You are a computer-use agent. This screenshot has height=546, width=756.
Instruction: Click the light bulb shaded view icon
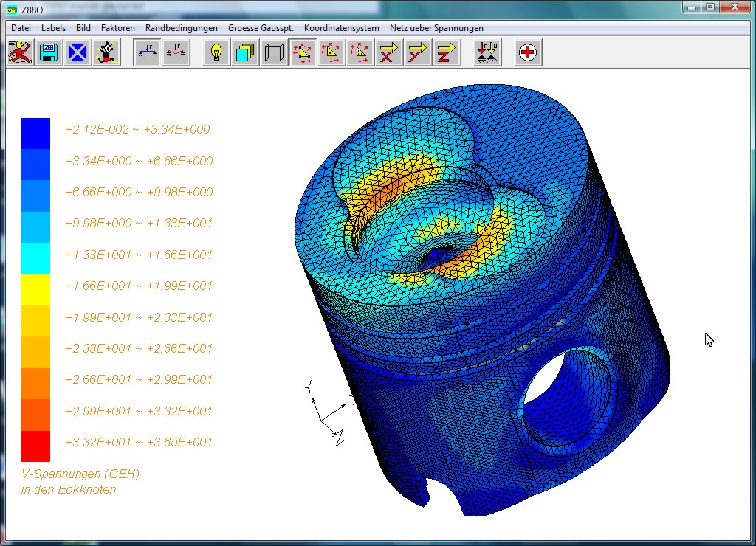216,53
